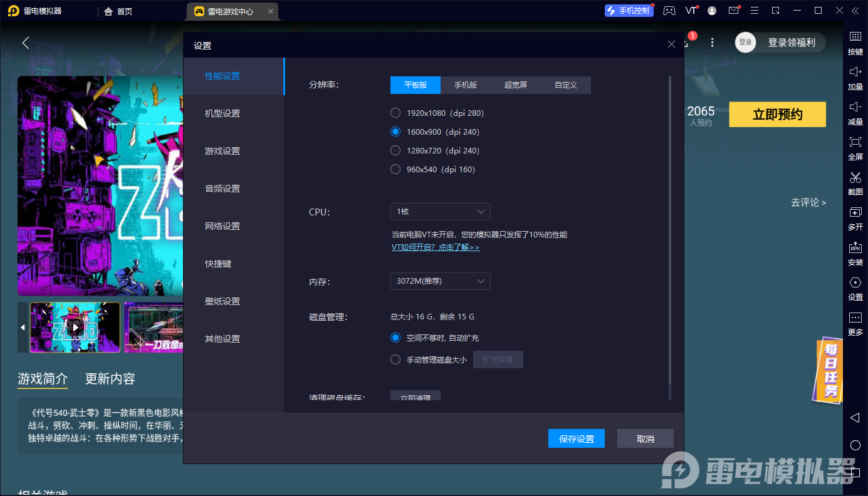
Task: Open 网络设置 in the settings menu
Action: pyautogui.click(x=234, y=227)
